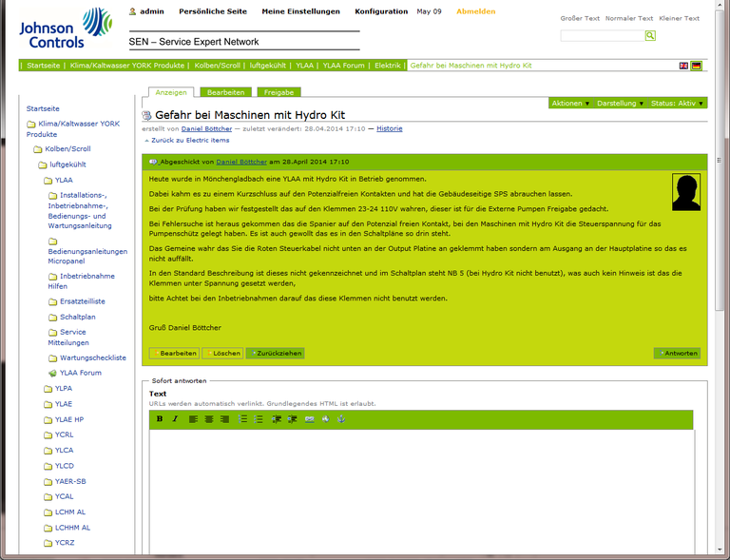
Task: Open the Klima/Kaltwasser YORK Produkte folder
Action: pyautogui.click(x=73, y=129)
